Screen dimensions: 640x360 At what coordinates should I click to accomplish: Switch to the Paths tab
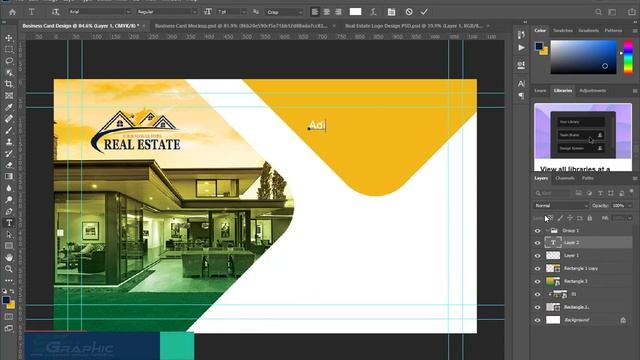click(588, 178)
